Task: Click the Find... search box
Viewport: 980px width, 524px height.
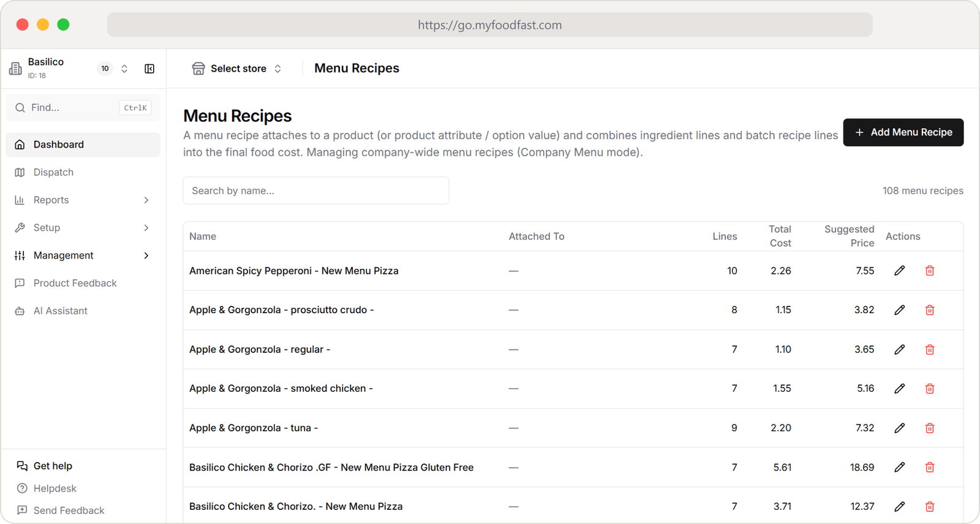Action: click(x=83, y=108)
